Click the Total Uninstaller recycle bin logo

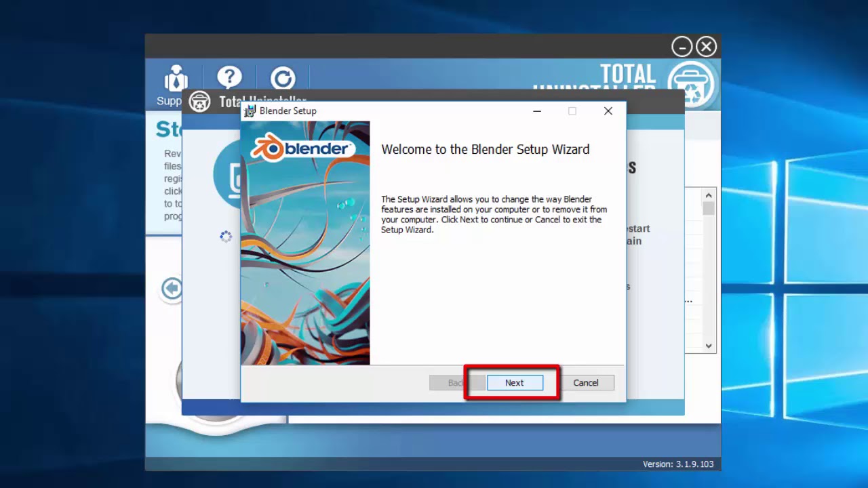[x=692, y=84]
